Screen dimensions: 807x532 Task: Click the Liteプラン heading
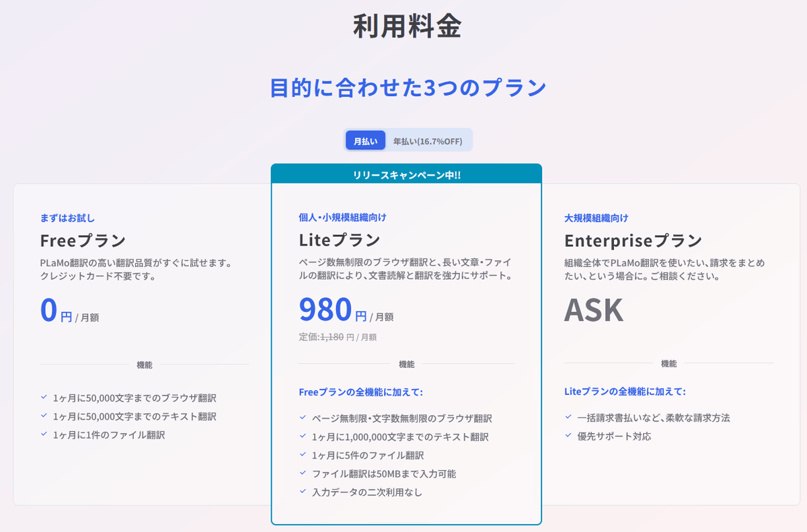click(x=340, y=239)
